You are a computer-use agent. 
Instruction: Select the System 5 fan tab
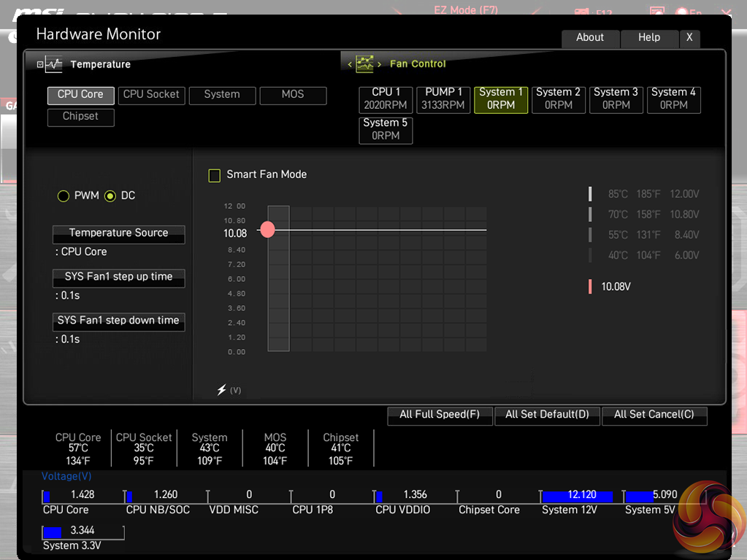pyautogui.click(x=386, y=129)
